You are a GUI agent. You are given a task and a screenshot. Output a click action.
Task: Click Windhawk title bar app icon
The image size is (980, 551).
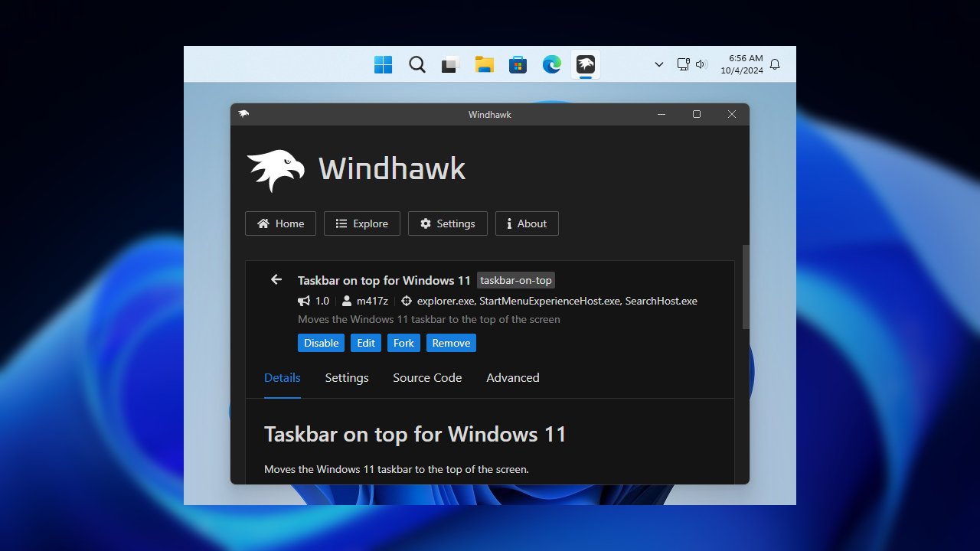tap(243, 114)
